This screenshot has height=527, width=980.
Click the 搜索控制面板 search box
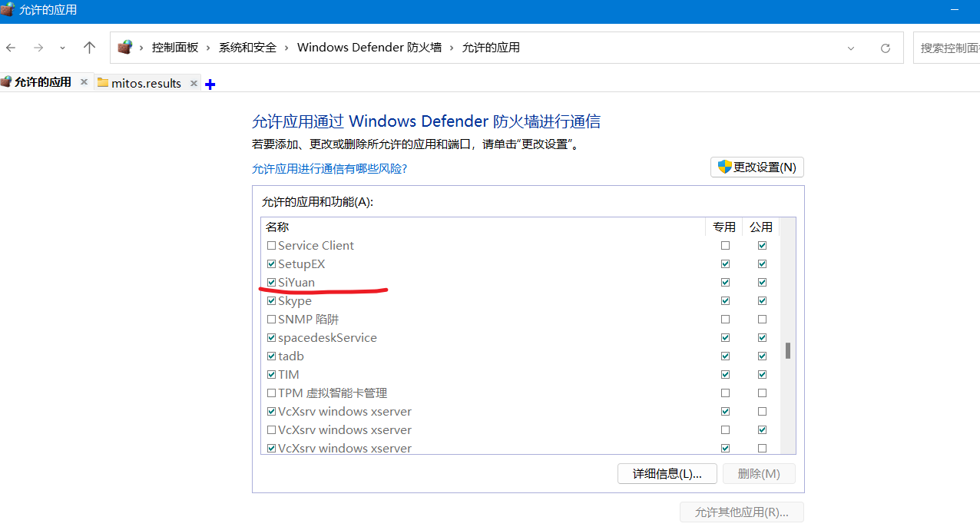coord(947,48)
